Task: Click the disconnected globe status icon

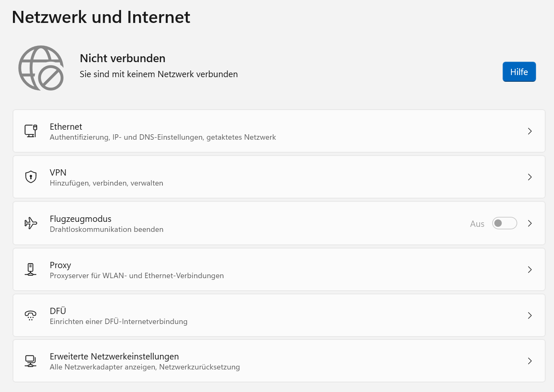Action: [x=41, y=68]
